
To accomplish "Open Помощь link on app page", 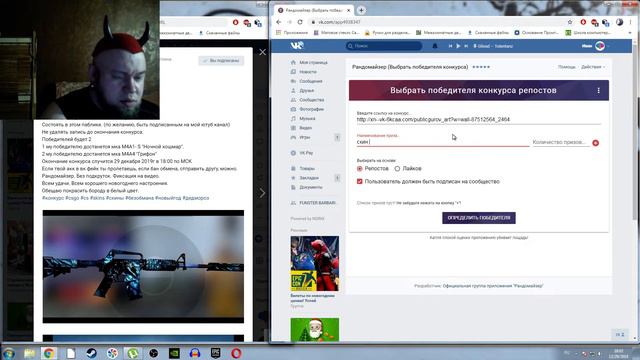I will click(567, 67).
